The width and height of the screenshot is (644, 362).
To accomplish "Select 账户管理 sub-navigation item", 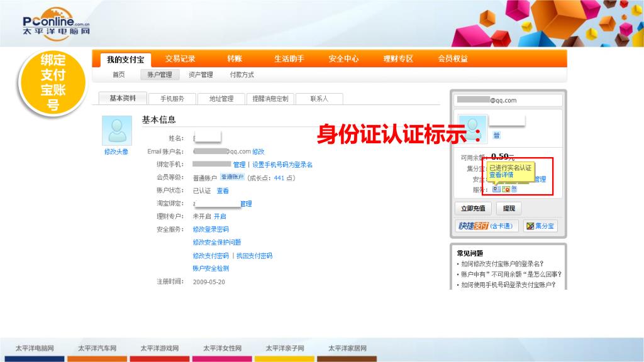I will (160, 75).
